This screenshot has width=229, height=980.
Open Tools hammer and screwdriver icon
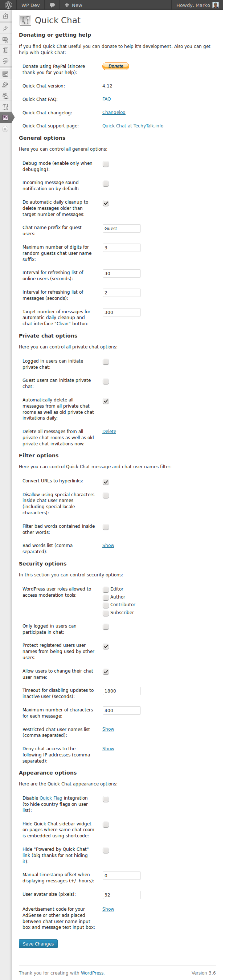pos(5,107)
